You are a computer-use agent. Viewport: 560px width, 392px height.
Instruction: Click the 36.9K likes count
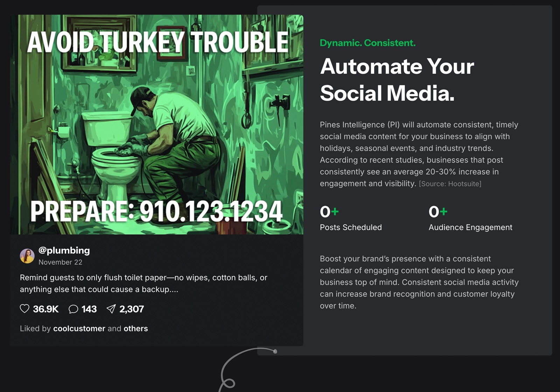46,309
